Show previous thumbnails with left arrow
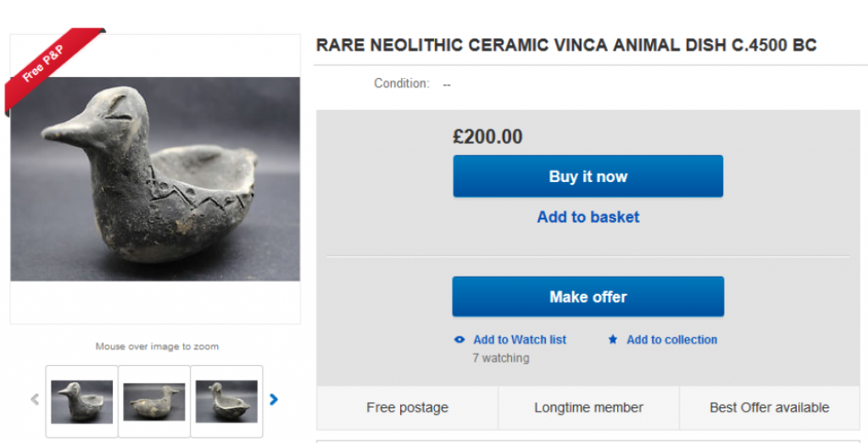 (35, 400)
